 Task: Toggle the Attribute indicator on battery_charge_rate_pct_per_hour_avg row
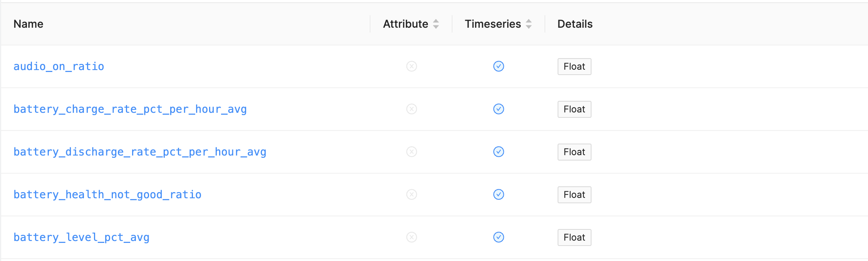412,109
